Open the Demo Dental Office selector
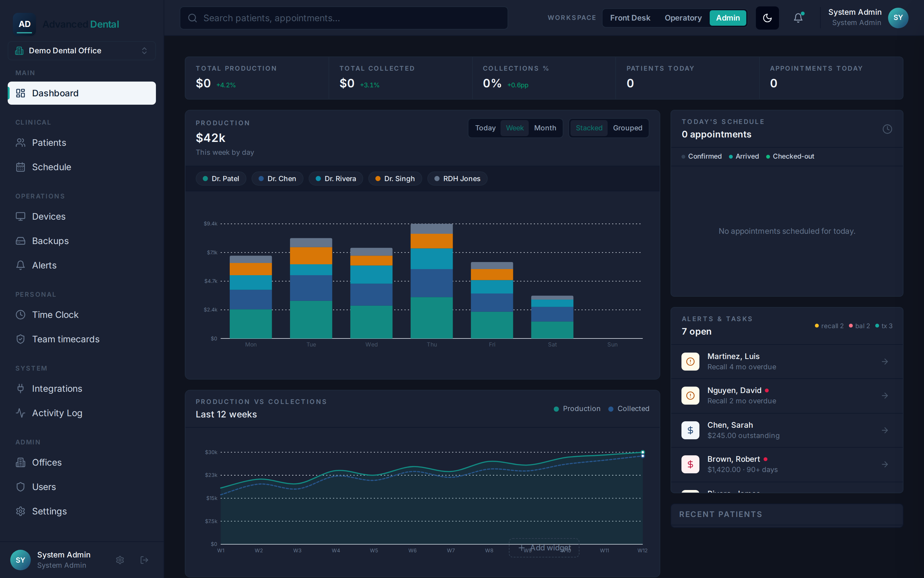The width and height of the screenshot is (924, 578). 82,50
